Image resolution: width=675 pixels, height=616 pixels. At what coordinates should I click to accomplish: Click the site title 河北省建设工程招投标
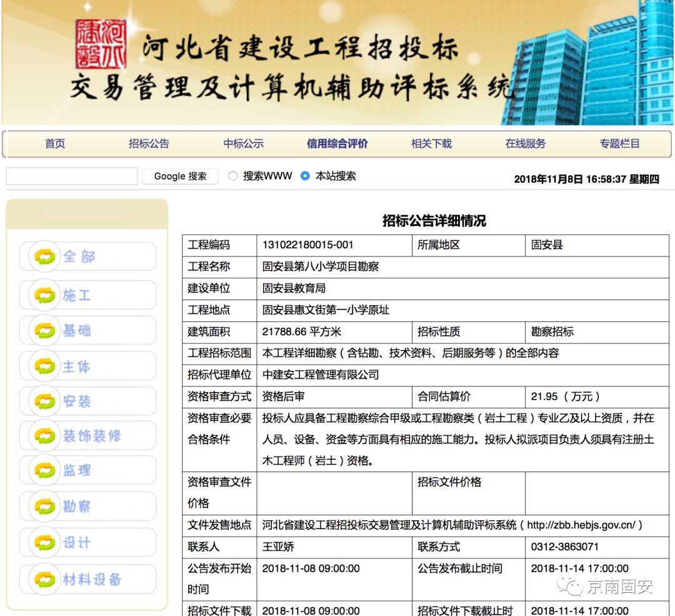(x=300, y=48)
